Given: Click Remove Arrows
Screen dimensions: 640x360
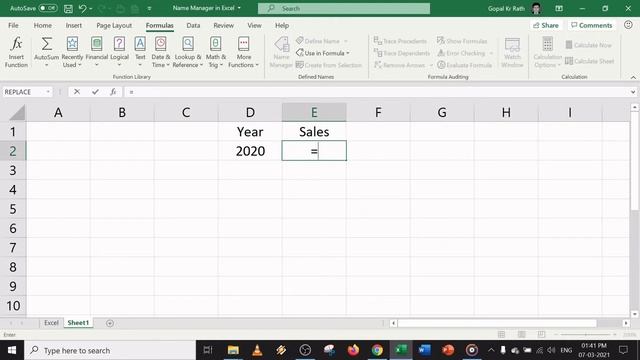Looking at the screenshot, I should (x=400, y=65).
